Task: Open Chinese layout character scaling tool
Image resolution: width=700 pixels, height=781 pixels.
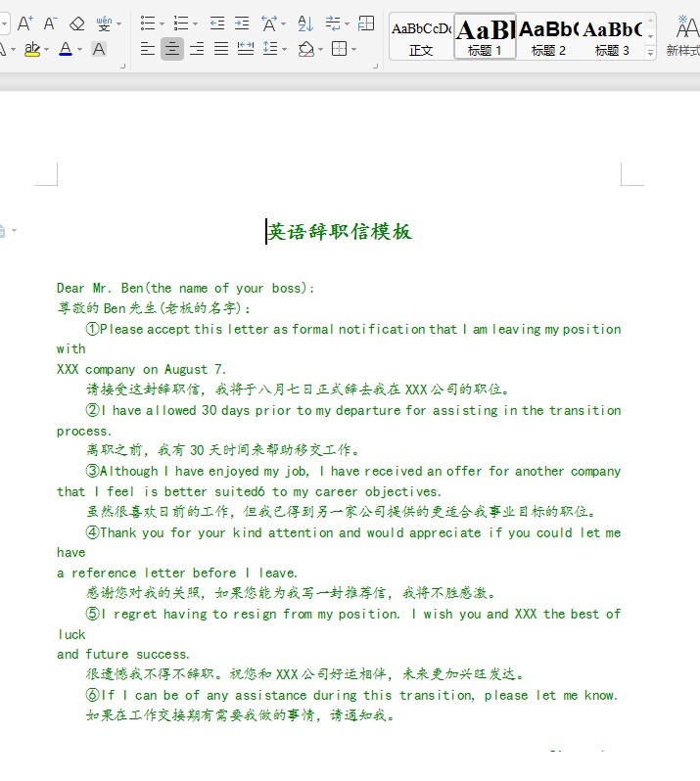Action: pyautogui.click(x=269, y=23)
